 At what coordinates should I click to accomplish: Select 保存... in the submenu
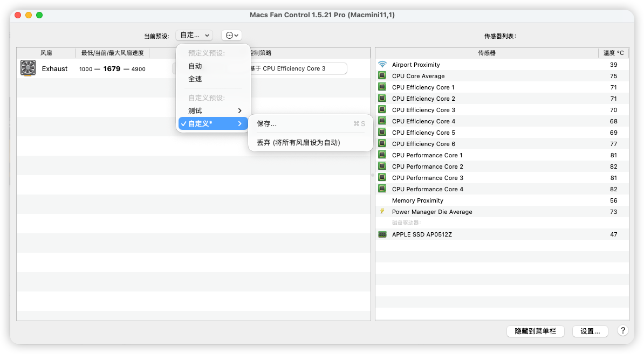[267, 124]
